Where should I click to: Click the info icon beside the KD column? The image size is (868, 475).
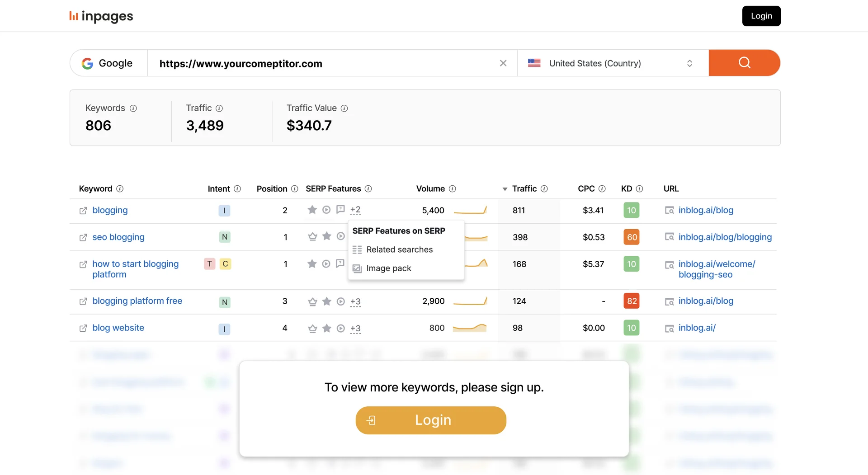(639, 189)
